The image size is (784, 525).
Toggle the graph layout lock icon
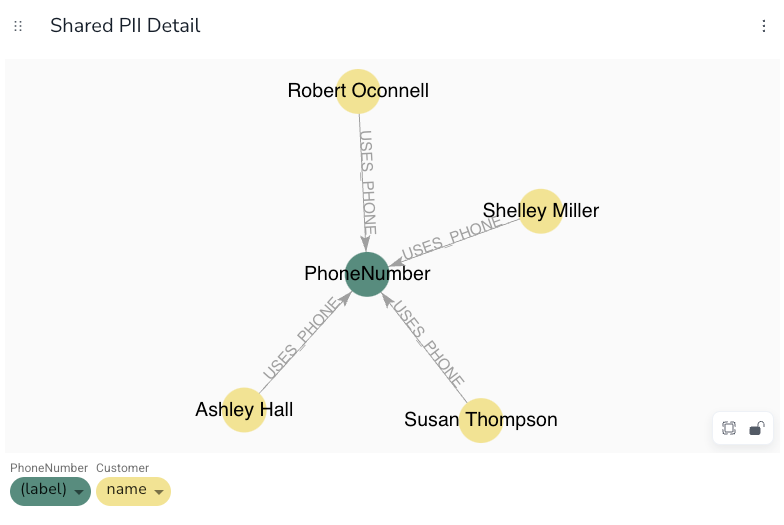point(756,428)
